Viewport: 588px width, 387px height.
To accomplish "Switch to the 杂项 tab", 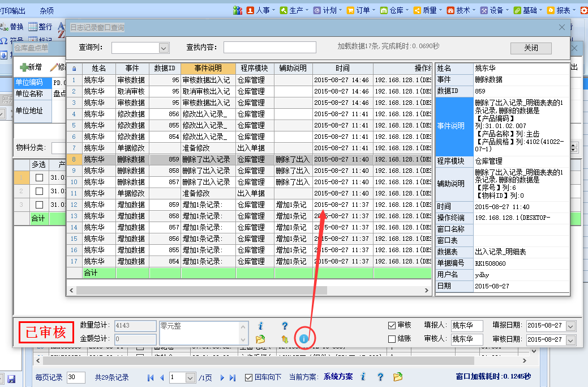I will point(47,11).
